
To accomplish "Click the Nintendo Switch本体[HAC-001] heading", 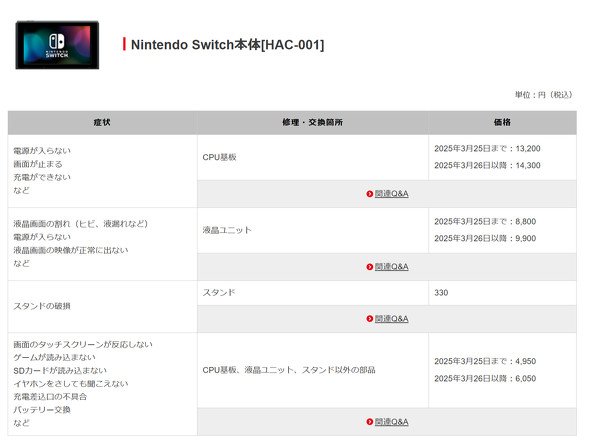I will pos(227,44).
